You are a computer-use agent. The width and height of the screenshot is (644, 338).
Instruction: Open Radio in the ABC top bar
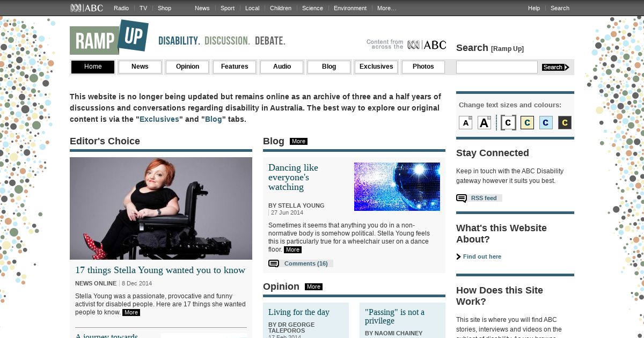coord(121,8)
